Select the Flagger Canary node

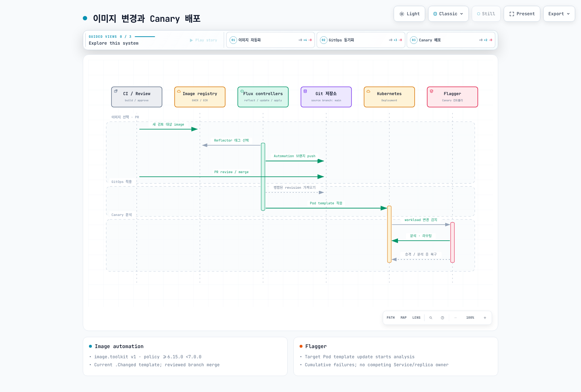point(452,97)
